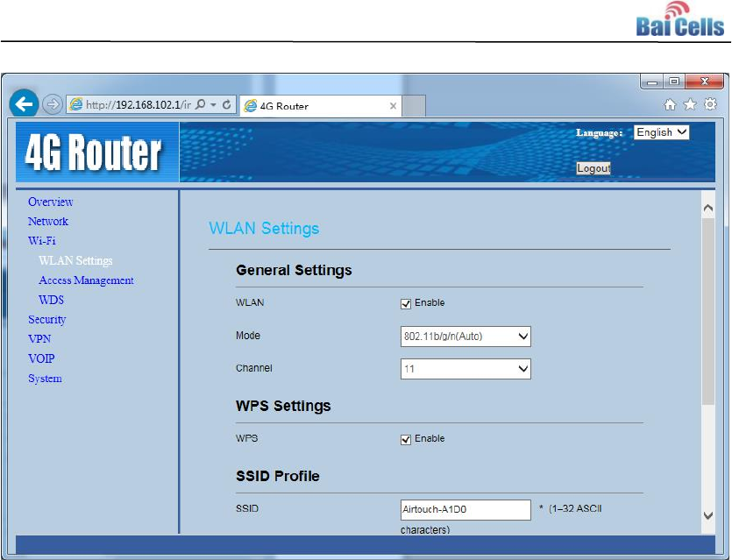Open the Language dropdown set to English
The height and width of the screenshot is (560, 732).
pyautogui.click(x=661, y=132)
